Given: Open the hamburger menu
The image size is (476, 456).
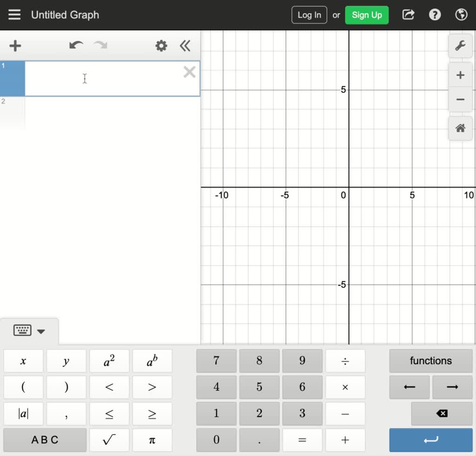Looking at the screenshot, I should [x=14, y=14].
